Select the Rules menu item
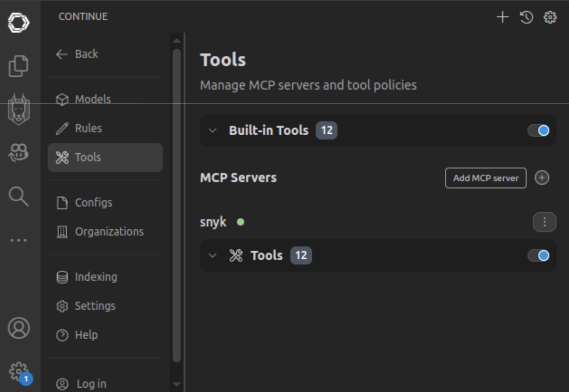 point(88,128)
